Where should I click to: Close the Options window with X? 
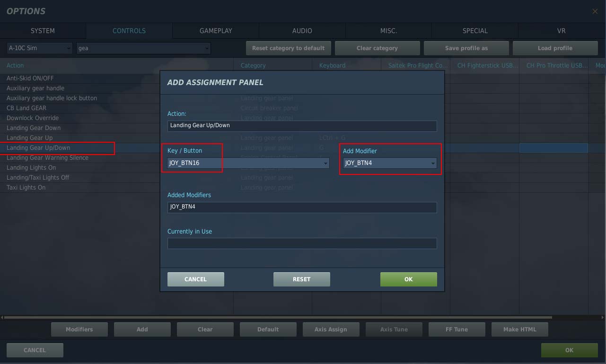pos(595,11)
